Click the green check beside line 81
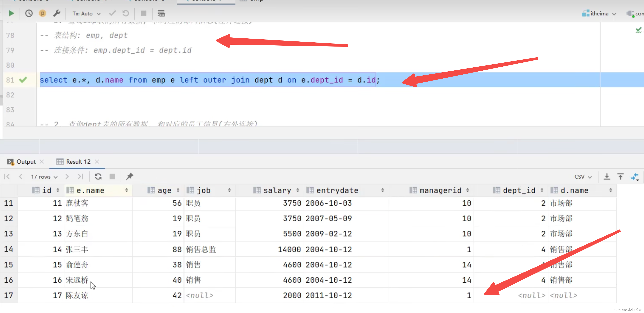Viewport: 644px width, 313px height. pyautogui.click(x=23, y=80)
